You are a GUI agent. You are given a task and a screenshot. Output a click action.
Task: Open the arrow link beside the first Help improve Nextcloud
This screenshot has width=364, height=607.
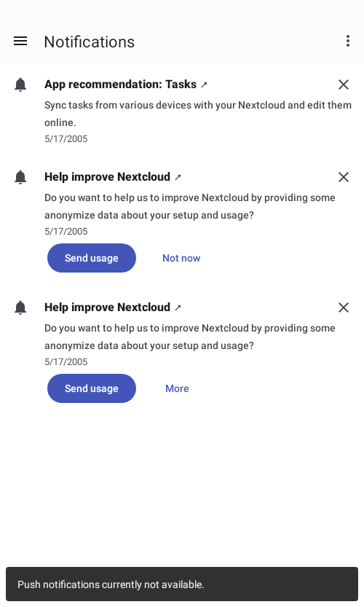tap(178, 177)
